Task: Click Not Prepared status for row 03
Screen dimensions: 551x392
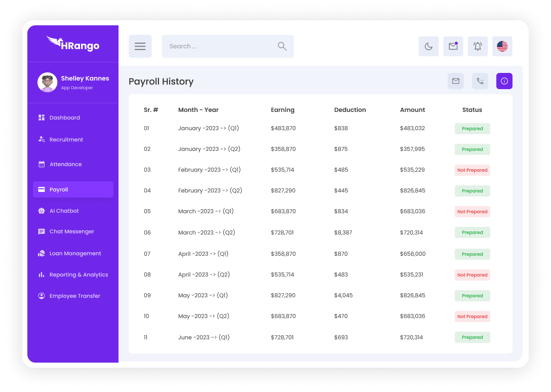Action: coord(472,170)
